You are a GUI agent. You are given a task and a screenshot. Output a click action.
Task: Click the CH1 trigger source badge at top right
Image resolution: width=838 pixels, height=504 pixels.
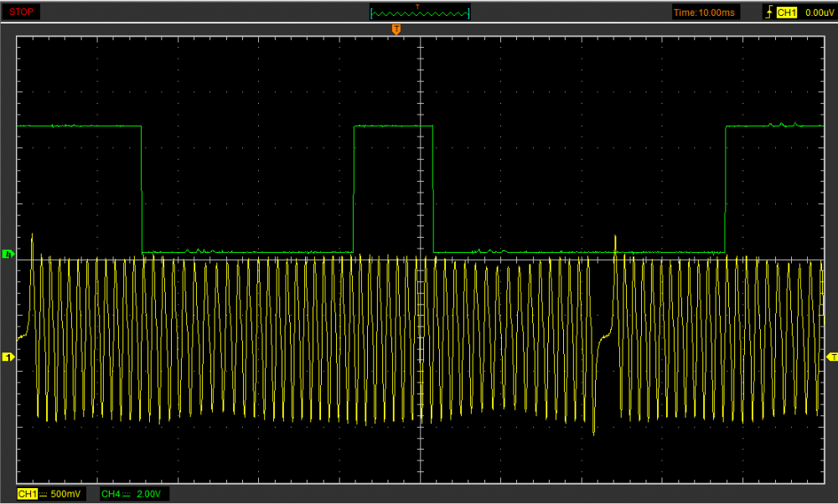(786, 13)
